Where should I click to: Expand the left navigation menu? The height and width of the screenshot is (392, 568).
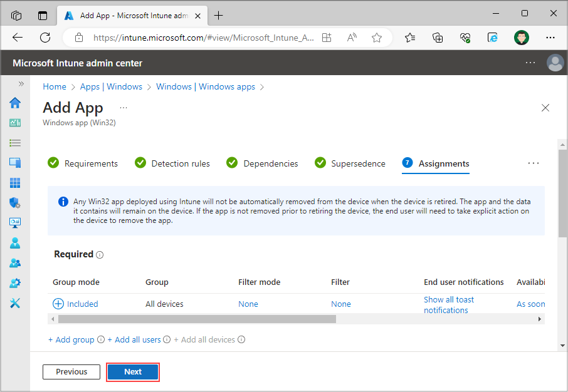tap(21, 84)
